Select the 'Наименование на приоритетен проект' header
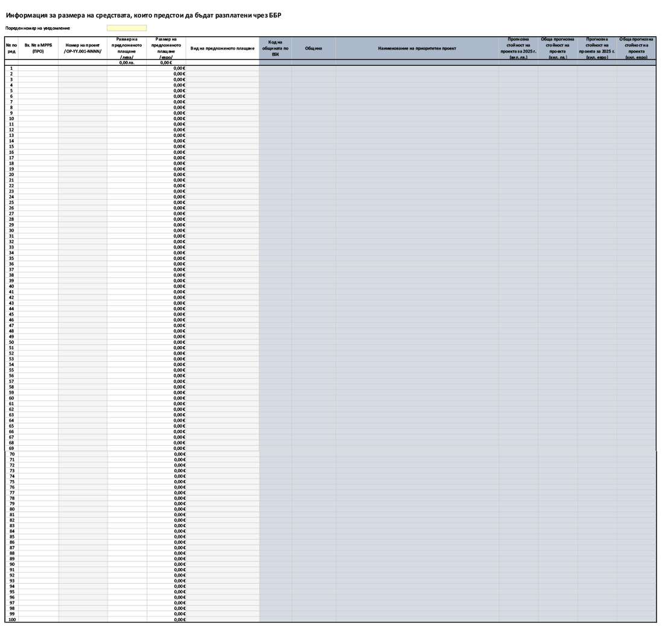Image resolution: width=672 pixels, height=626 pixels. point(416,48)
